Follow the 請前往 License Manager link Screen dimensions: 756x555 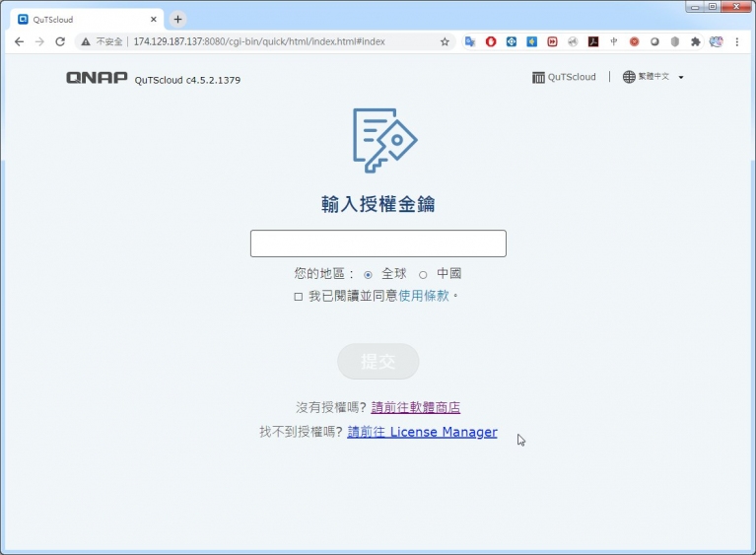(x=423, y=432)
